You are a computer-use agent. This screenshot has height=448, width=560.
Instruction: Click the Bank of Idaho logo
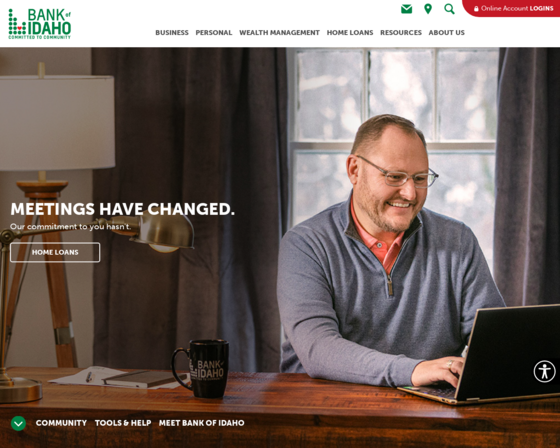(x=40, y=24)
